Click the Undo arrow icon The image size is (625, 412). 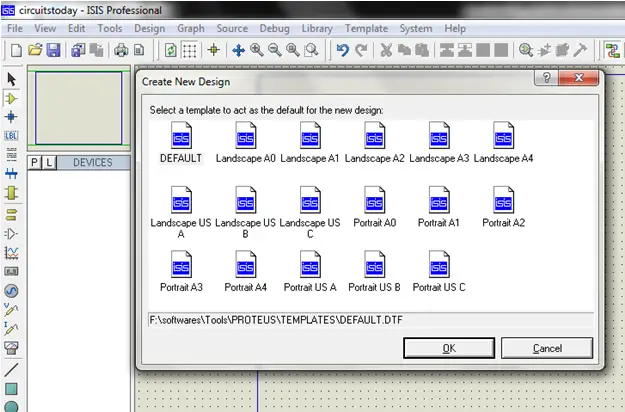tap(342, 50)
